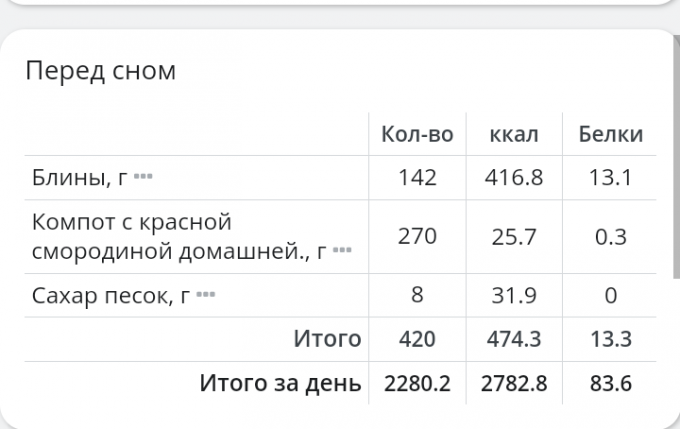
Task: Select Блины calories value 416.8
Action: coord(514,178)
